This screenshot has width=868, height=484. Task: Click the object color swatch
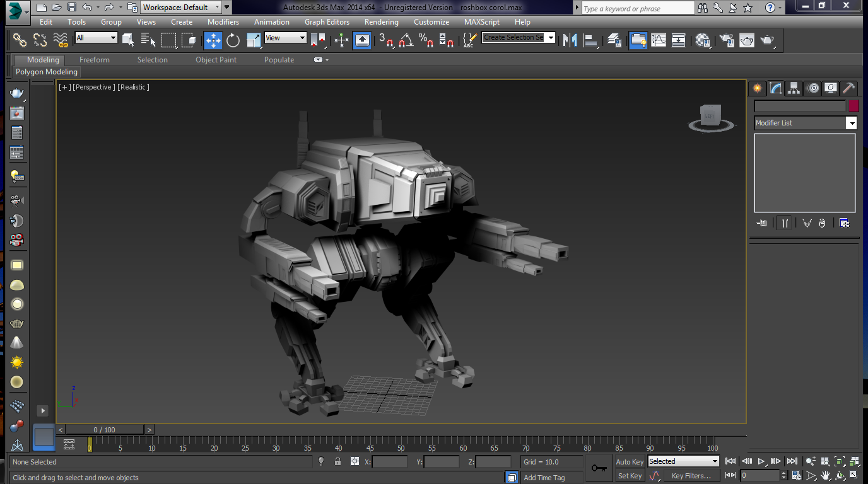click(x=853, y=107)
